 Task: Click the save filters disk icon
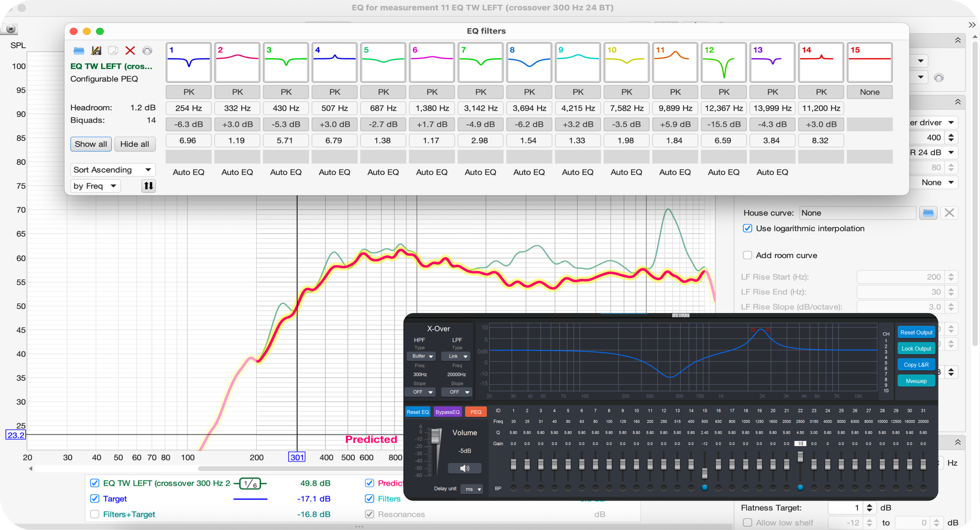96,51
